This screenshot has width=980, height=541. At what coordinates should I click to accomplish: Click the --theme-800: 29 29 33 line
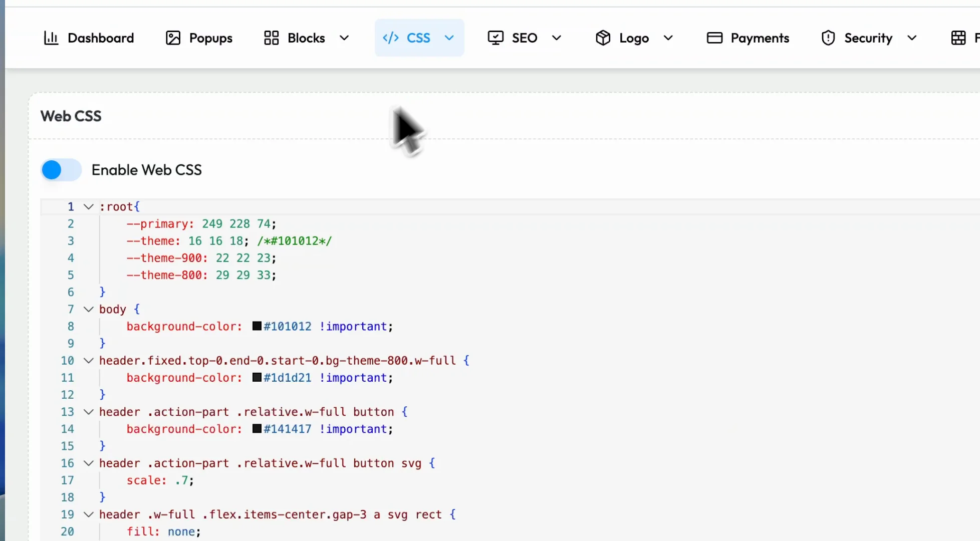tap(201, 275)
